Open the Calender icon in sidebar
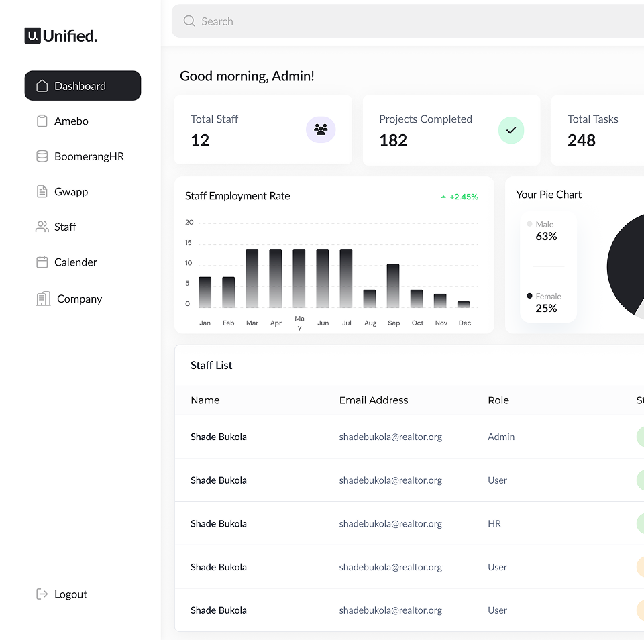The image size is (644, 644). tap(42, 262)
